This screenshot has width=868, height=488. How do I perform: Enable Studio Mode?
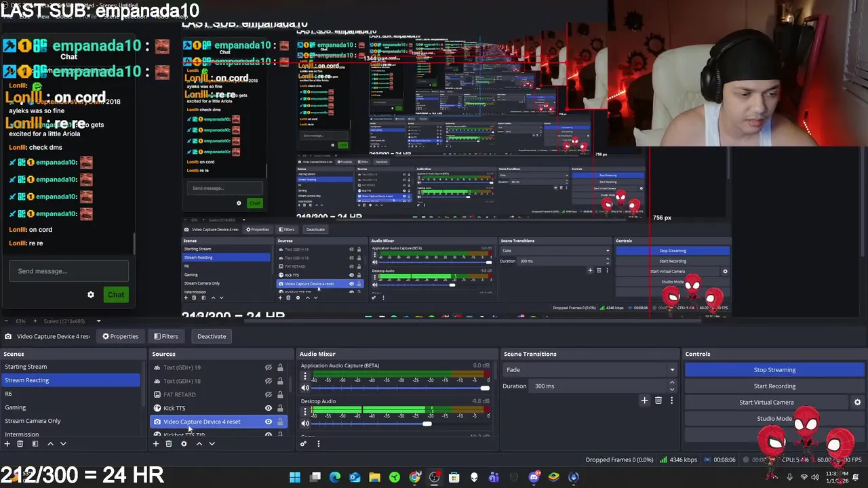pyautogui.click(x=774, y=419)
